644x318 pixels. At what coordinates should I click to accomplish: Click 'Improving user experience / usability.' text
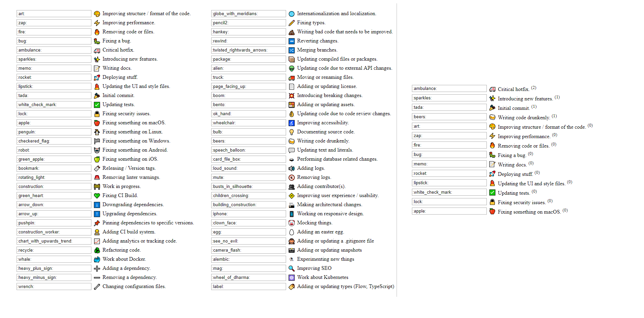(x=338, y=196)
